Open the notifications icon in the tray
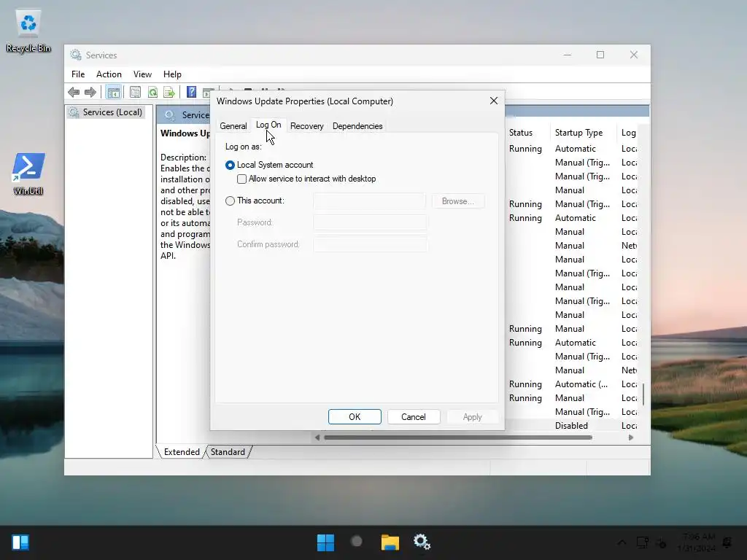Viewport: 747px width, 560px height. (727, 542)
